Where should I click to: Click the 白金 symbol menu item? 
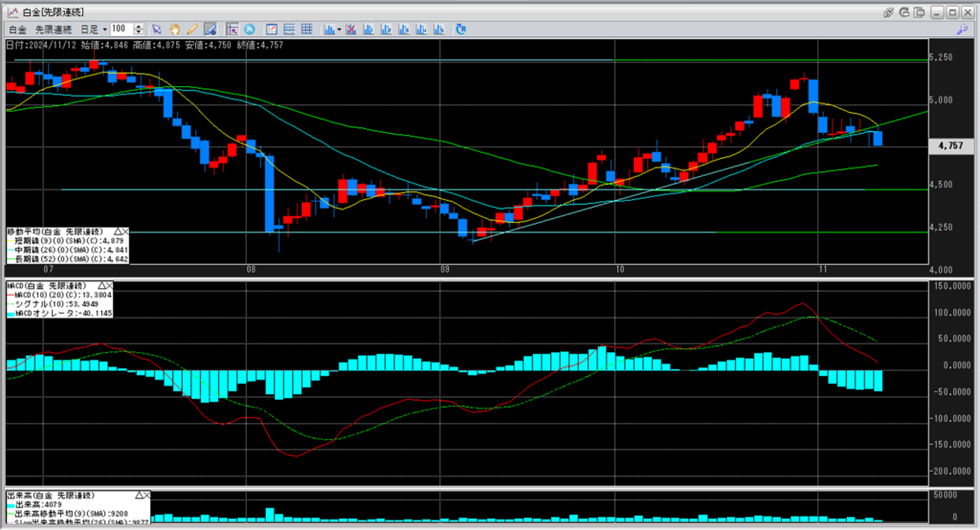[x=17, y=30]
